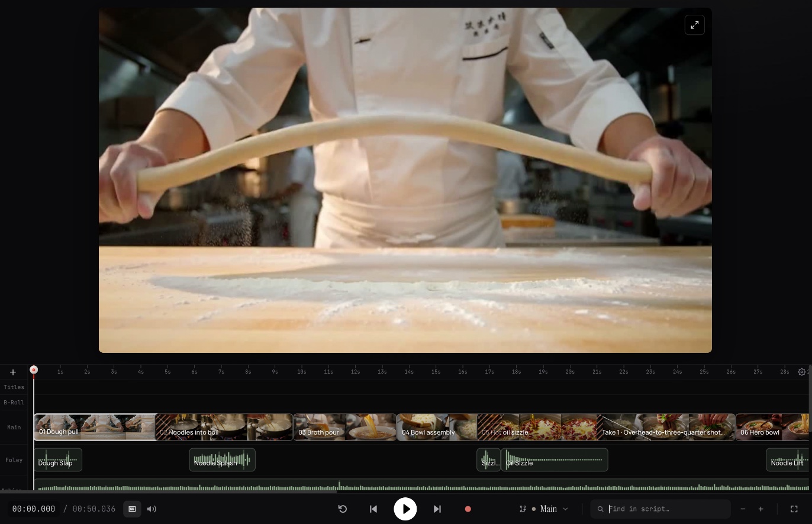Open the Main branch dropdown

[544, 509]
